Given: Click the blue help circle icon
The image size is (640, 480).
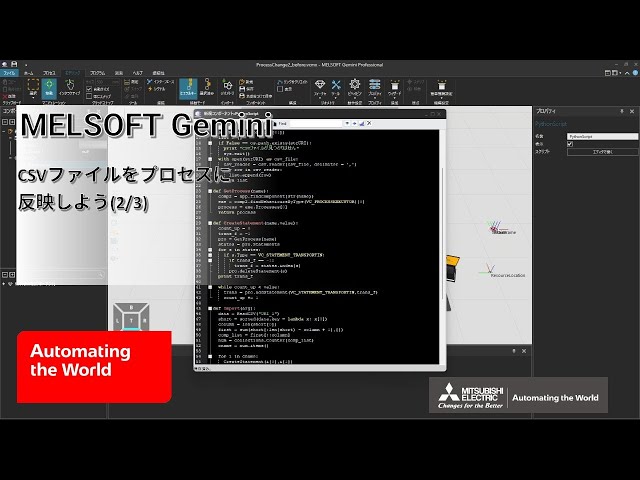Looking at the screenshot, I should (636, 73).
